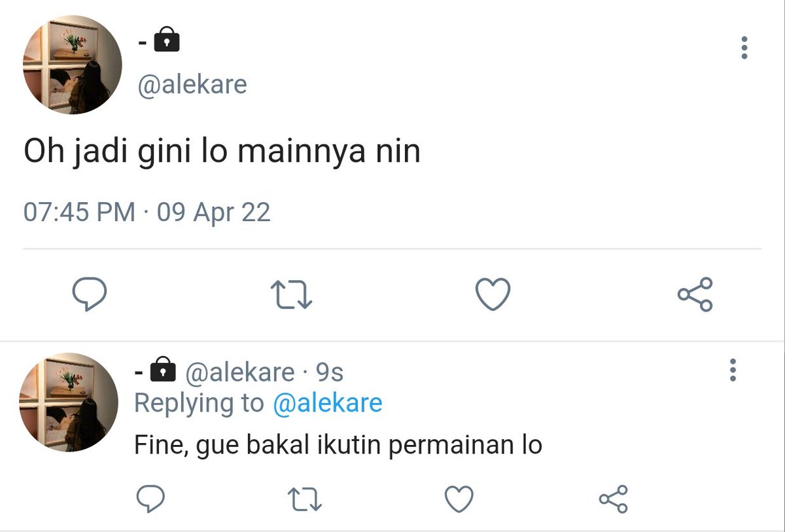Reply to the main tweet
This screenshot has height=532, width=785.
pyautogui.click(x=89, y=294)
